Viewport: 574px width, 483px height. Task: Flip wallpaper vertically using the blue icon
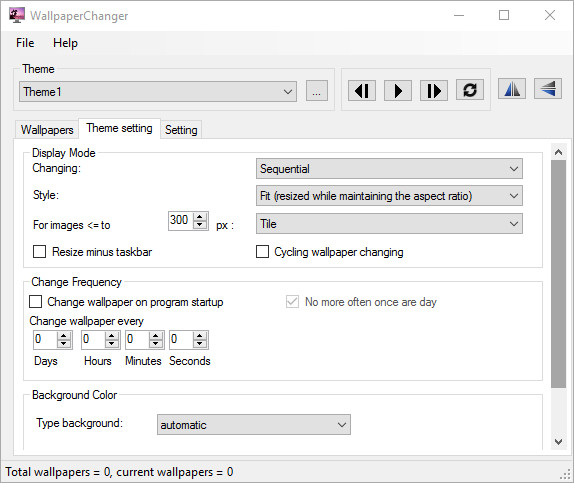coord(548,89)
